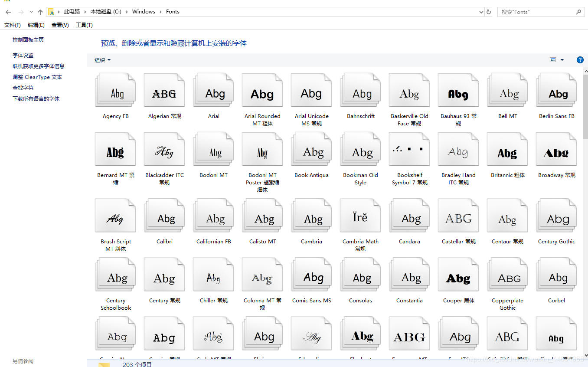Viewport: 588px width, 367px height.
Task: Click 本地磁盘 (C:) in address path
Action: pyautogui.click(x=106, y=12)
